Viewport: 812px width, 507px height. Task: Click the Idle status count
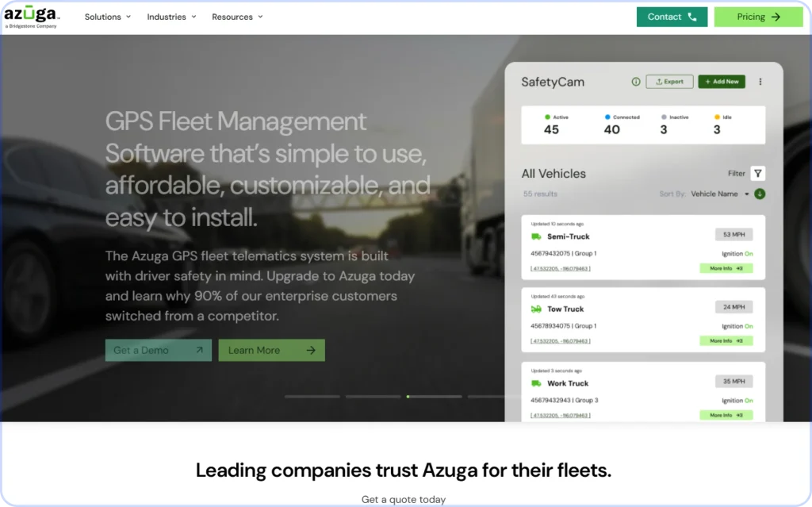(717, 129)
